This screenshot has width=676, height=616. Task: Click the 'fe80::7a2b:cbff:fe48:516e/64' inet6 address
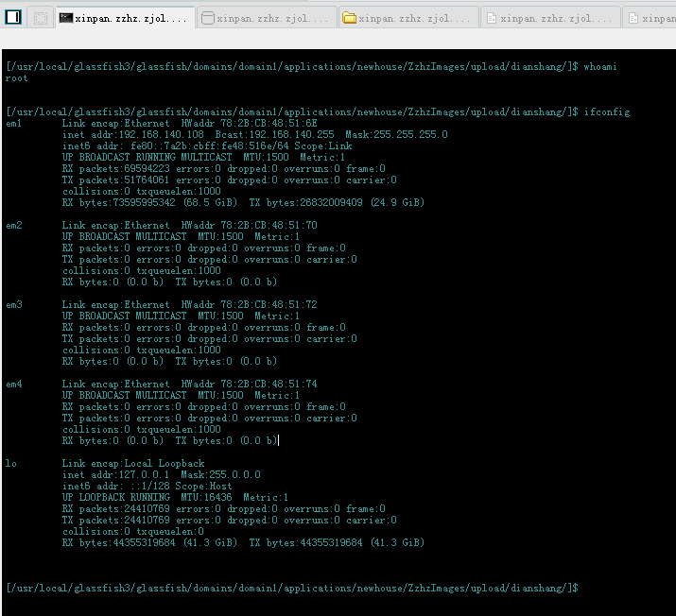(210, 145)
